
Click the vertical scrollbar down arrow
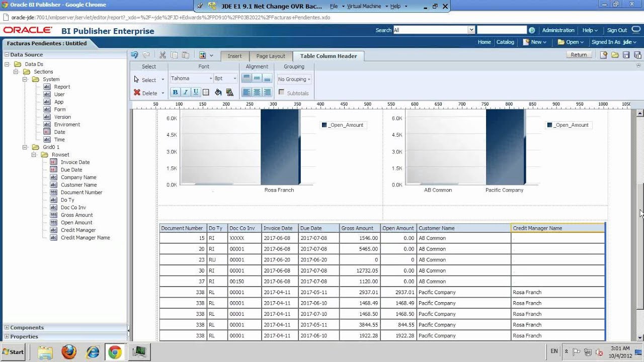point(640,338)
